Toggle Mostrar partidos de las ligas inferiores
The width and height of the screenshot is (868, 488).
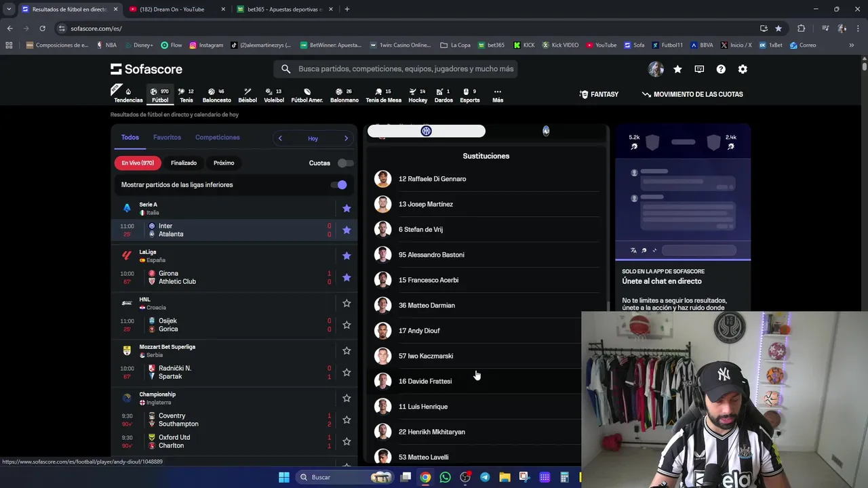(x=338, y=184)
